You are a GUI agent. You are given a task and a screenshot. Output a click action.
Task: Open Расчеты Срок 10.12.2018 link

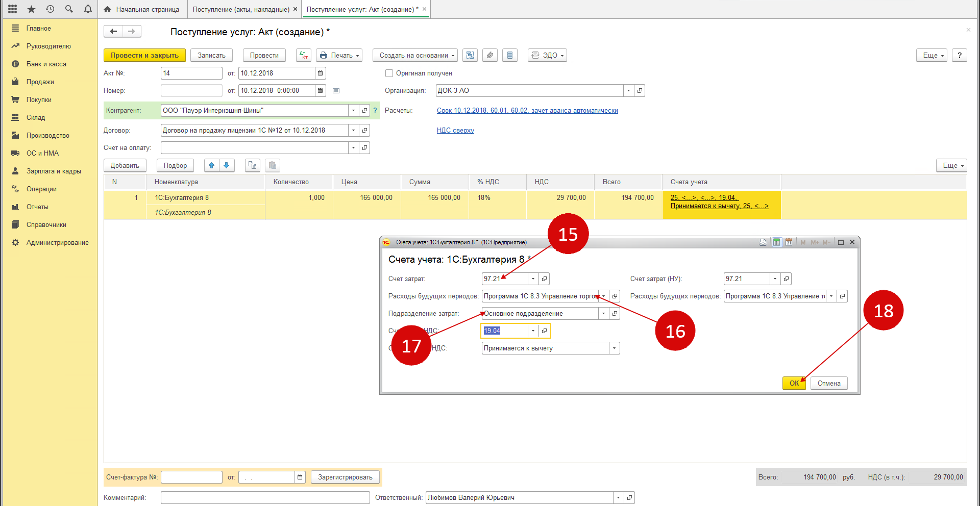point(527,111)
